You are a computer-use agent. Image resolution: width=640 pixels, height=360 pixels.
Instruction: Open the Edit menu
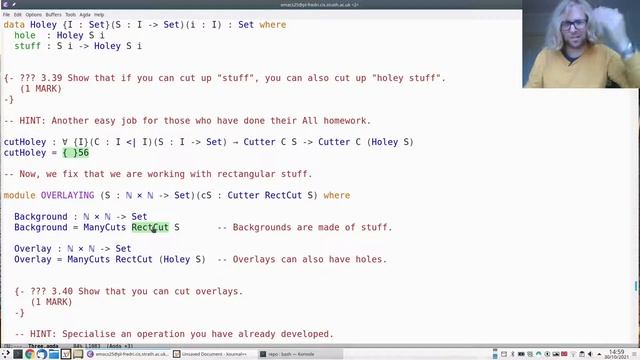[x=18, y=15]
